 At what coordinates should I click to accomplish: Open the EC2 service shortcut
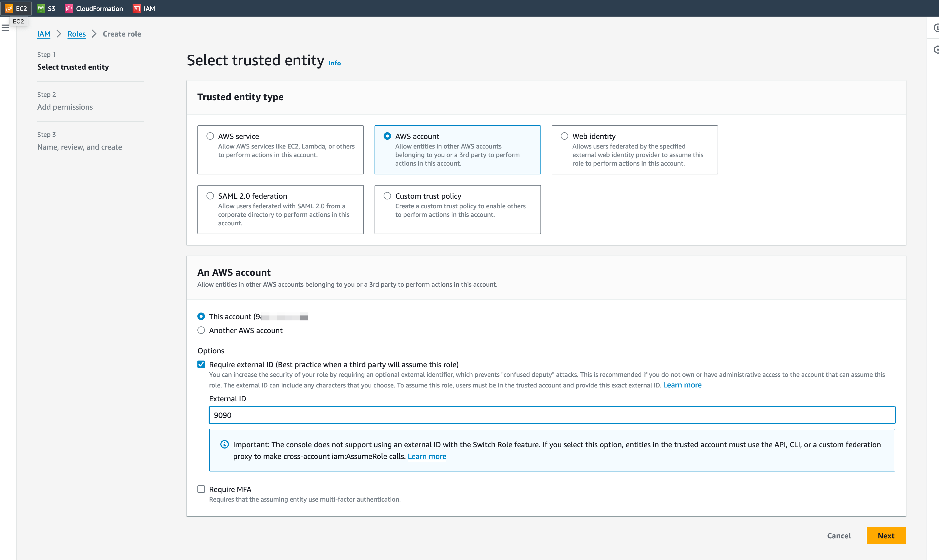tap(16, 8)
